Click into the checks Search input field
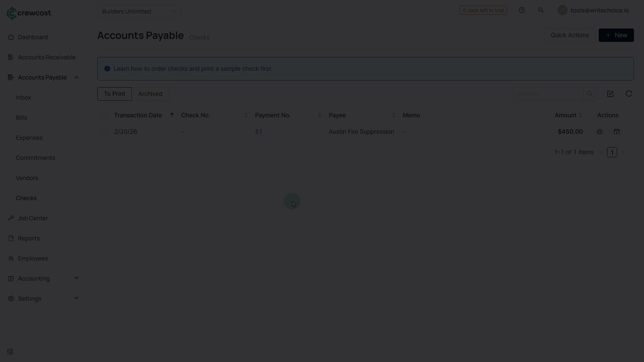 (548, 94)
